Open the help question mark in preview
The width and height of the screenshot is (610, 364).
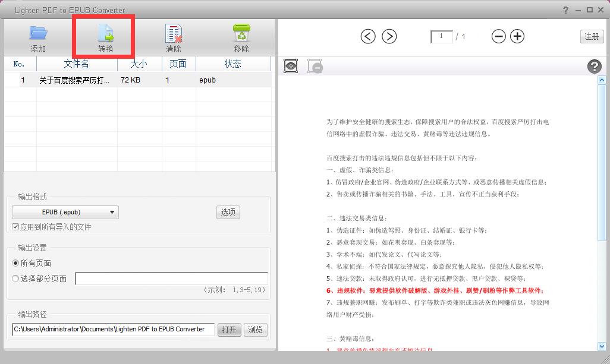pyautogui.click(x=594, y=67)
